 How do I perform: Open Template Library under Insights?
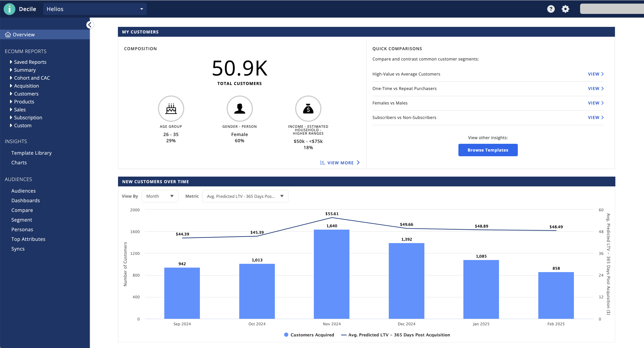click(x=31, y=153)
